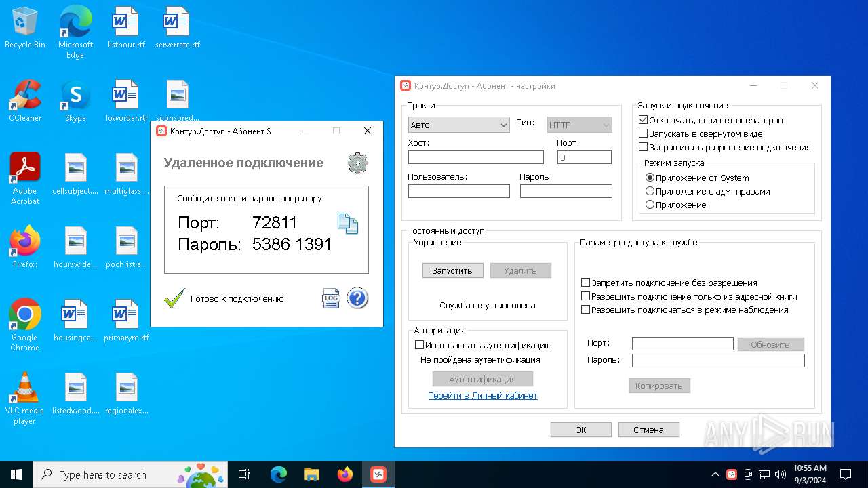The width and height of the screenshot is (868, 488).
Task: Click 'Запустить' service button
Action: coord(452,270)
